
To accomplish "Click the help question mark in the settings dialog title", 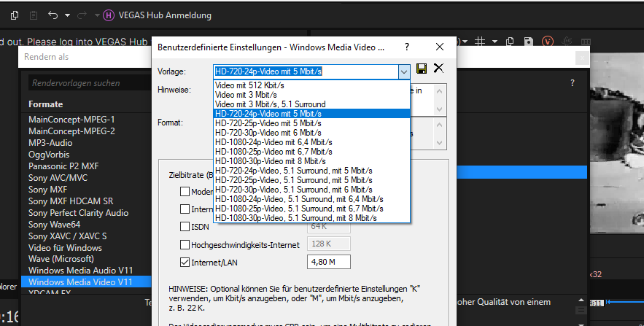I will 407,47.
